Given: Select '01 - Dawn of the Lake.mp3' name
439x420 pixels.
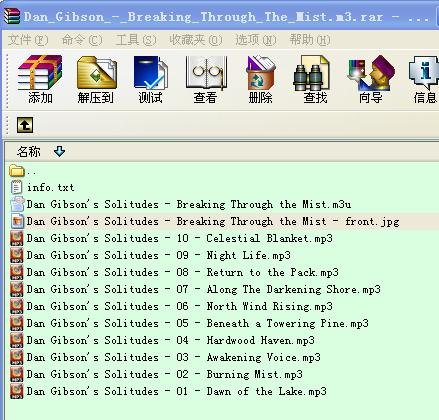Looking at the screenshot, I should pyautogui.click(x=177, y=392).
